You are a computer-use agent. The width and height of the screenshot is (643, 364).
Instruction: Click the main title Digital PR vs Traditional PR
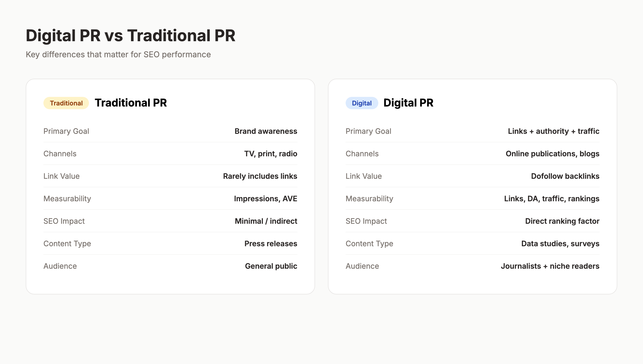pos(130,35)
